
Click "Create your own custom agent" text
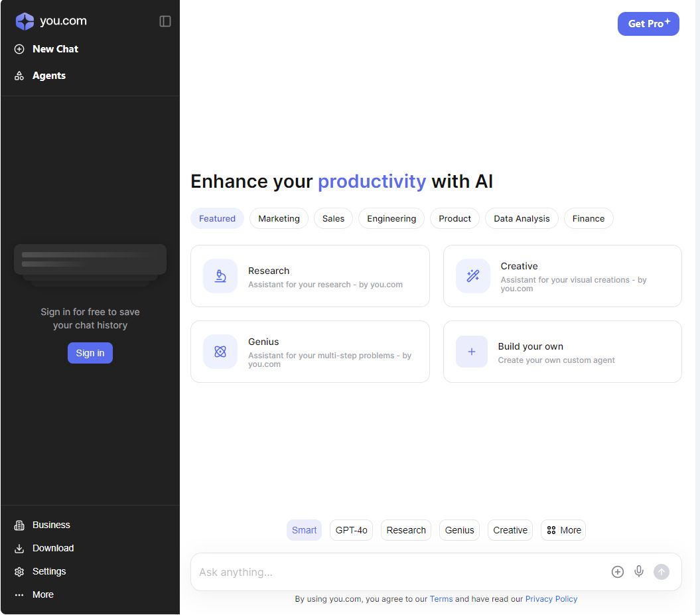pos(556,360)
